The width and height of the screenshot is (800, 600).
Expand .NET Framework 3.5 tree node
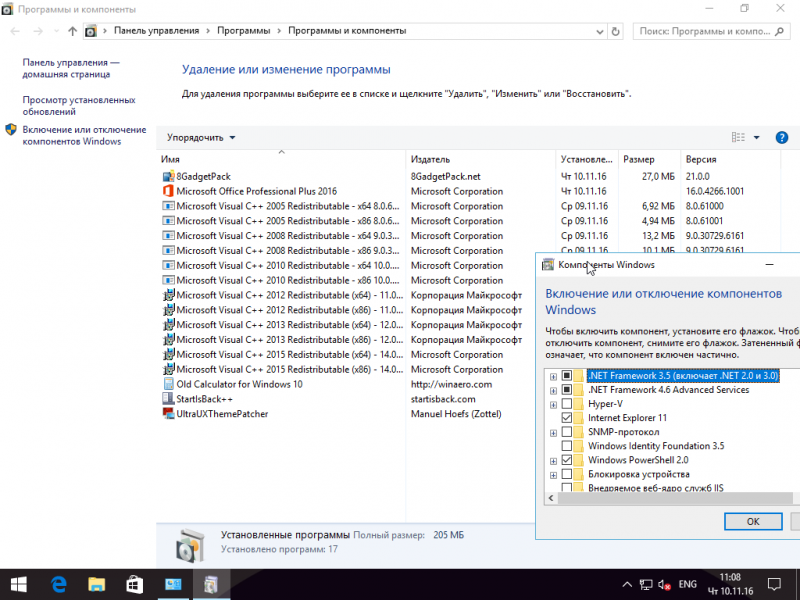coord(553,377)
